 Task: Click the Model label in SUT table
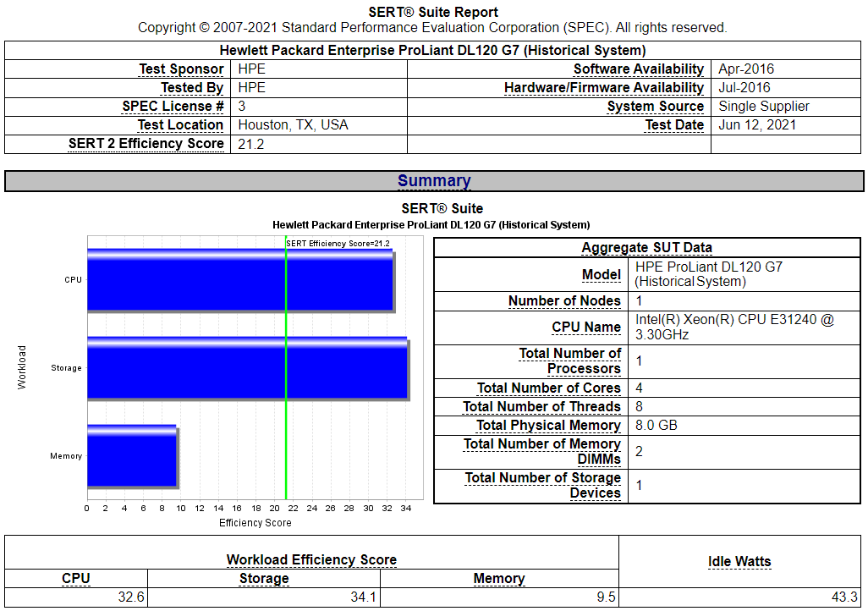pyautogui.click(x=602, y=275)
